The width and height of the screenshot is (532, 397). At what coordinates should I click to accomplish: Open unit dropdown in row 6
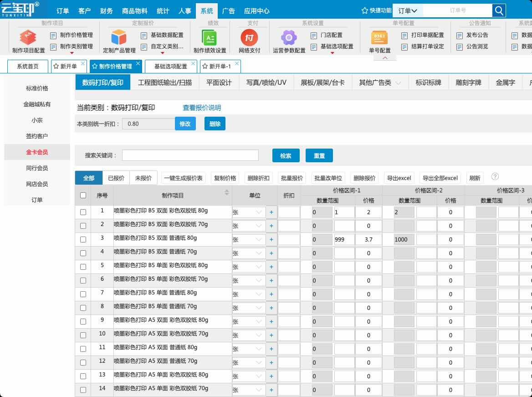pos(249,280)
